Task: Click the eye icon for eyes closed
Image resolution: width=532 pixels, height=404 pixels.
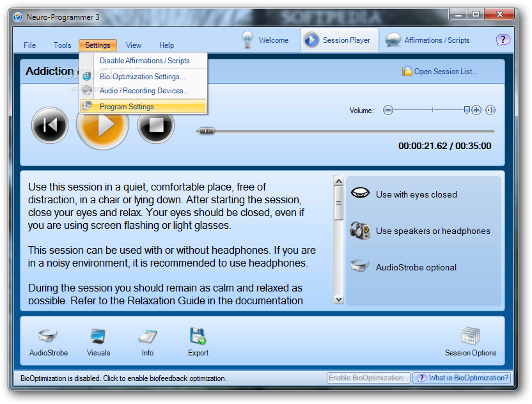Action: point(360,193)
